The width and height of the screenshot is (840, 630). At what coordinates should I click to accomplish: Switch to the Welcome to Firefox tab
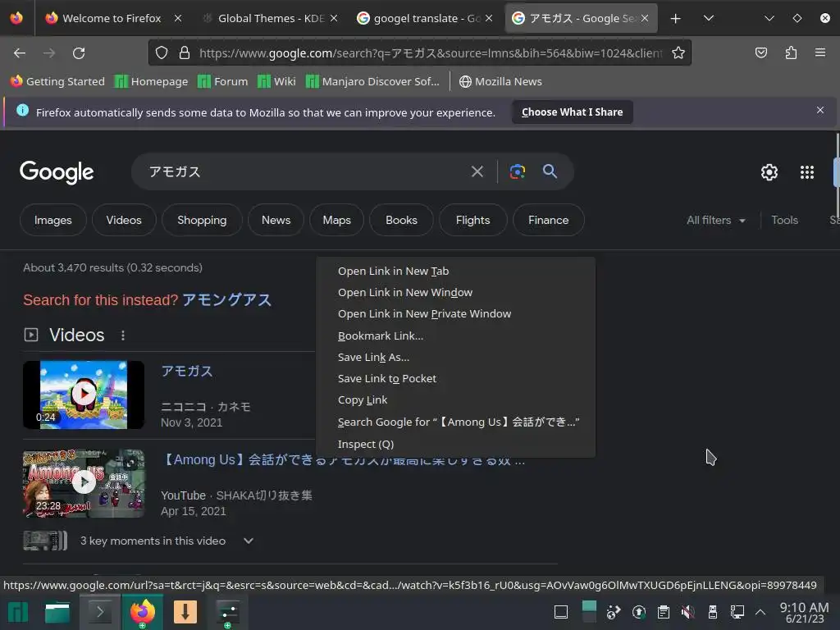(112, 19)
